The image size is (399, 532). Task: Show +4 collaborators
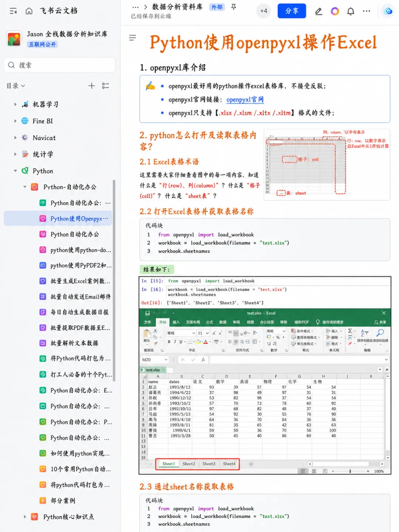pyautogui.click(x=263, y=11)
